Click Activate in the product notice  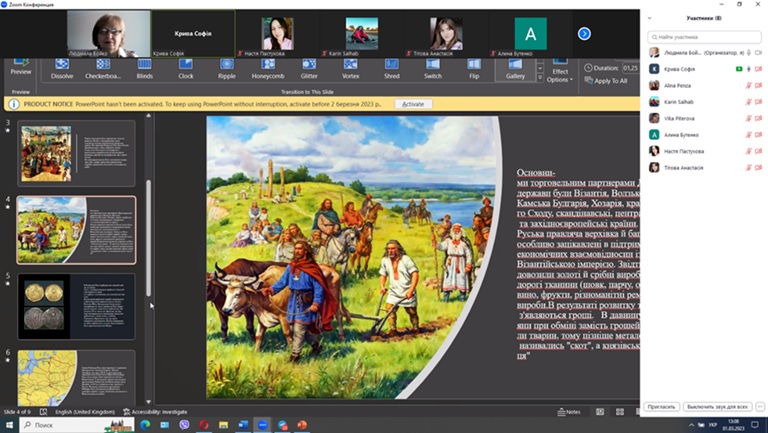[413, 104]
